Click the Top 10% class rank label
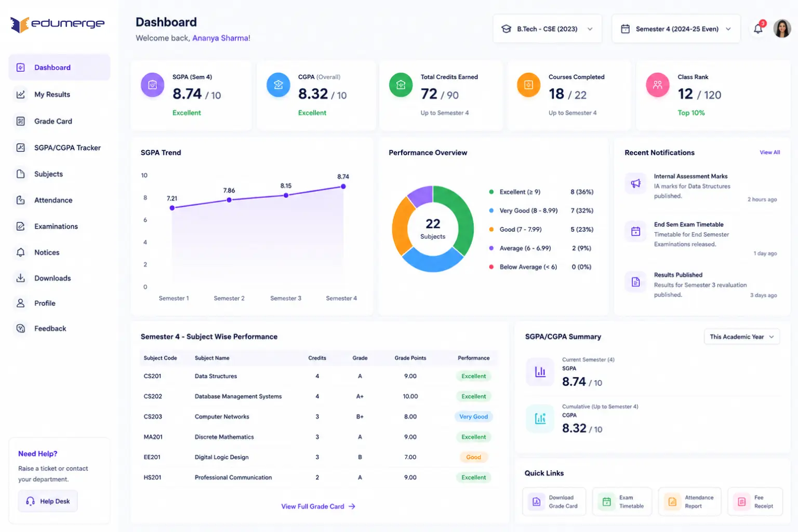The height and width of the screenshot is (532, 798). click(x=691, y=113)
